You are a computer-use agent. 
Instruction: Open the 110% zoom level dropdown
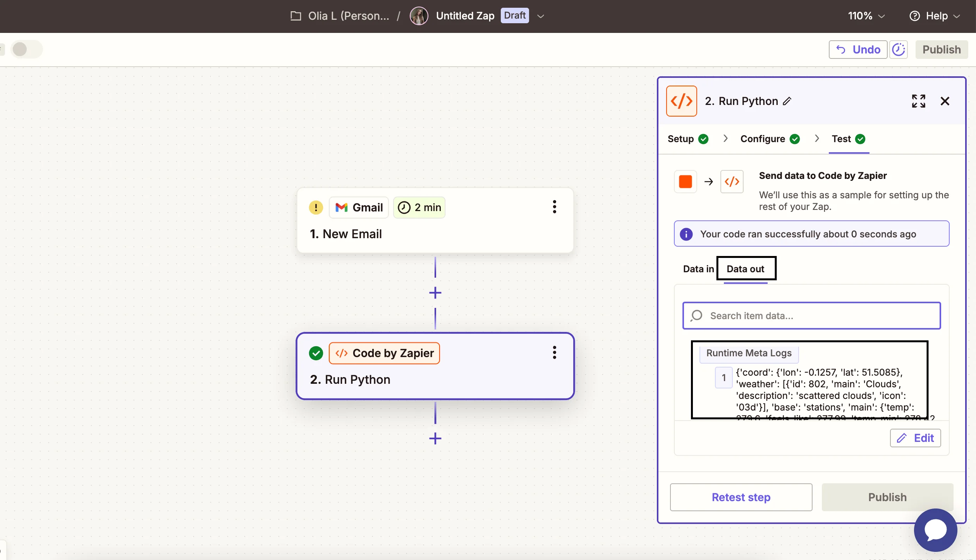pos(866,16)
